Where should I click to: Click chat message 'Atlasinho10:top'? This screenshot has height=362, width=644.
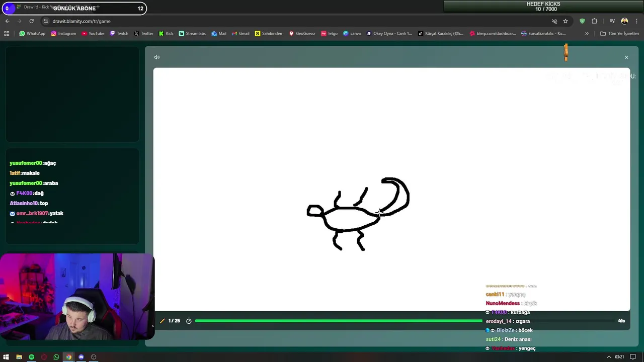[29, 203]
